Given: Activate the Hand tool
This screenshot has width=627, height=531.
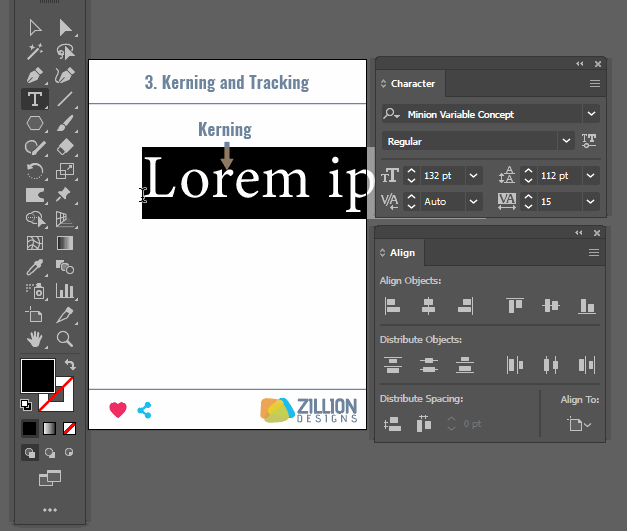Looking at the screenshot, I should [x=35, y=339].
